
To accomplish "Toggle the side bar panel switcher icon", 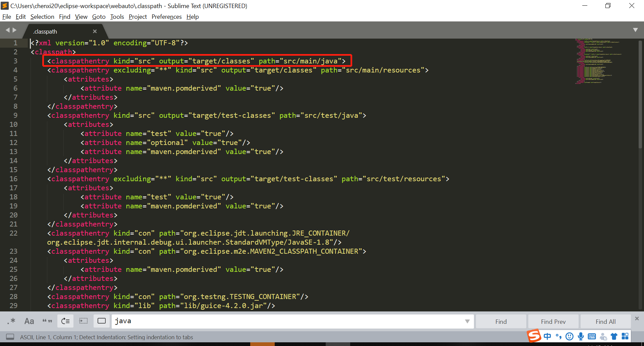I will click(x=10, y=337).
